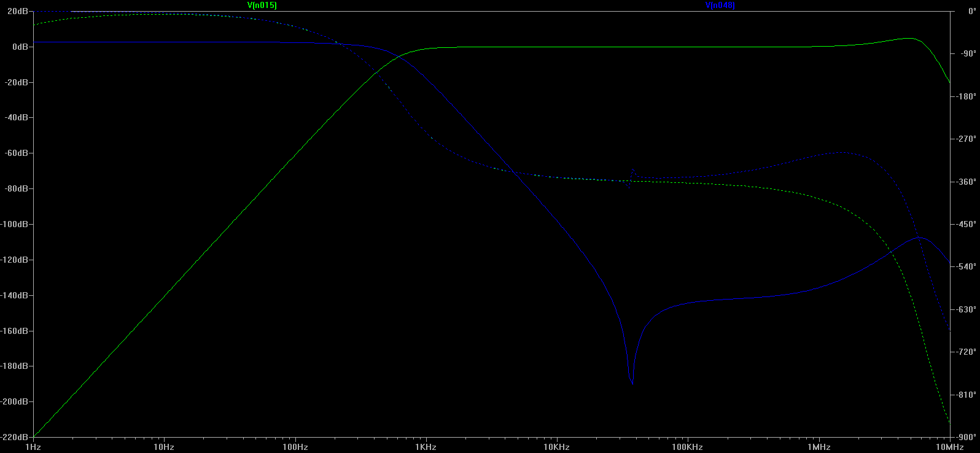
Task: Click the 20dB label on magnitude axis
Action: tap(18, 11)
